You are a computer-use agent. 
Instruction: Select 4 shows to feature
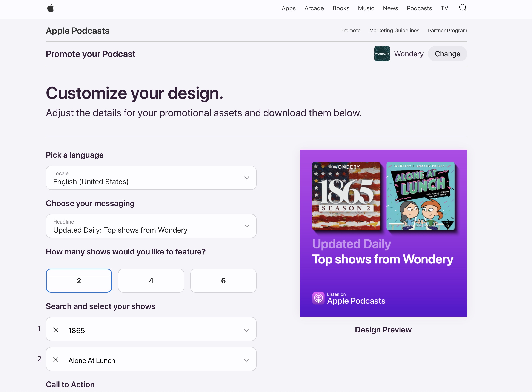point(151,281)
